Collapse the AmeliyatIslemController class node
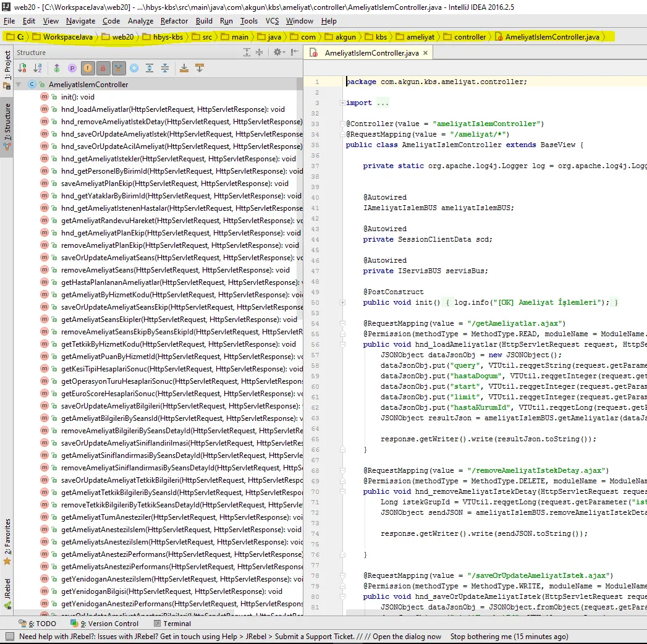Image resolution: width=647 pixels, height=644 pixels. coord(19,84)
